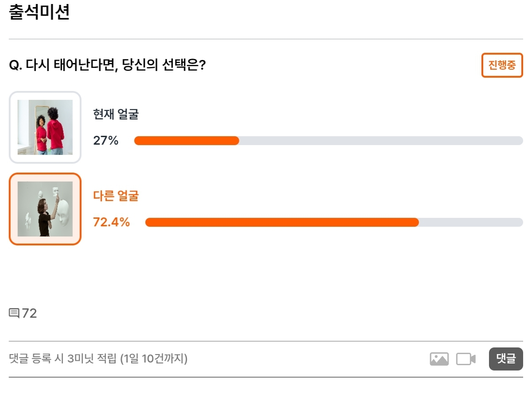Click the 72.4% result value
Viewport: 532px width, 394px height.
[111, 222]
